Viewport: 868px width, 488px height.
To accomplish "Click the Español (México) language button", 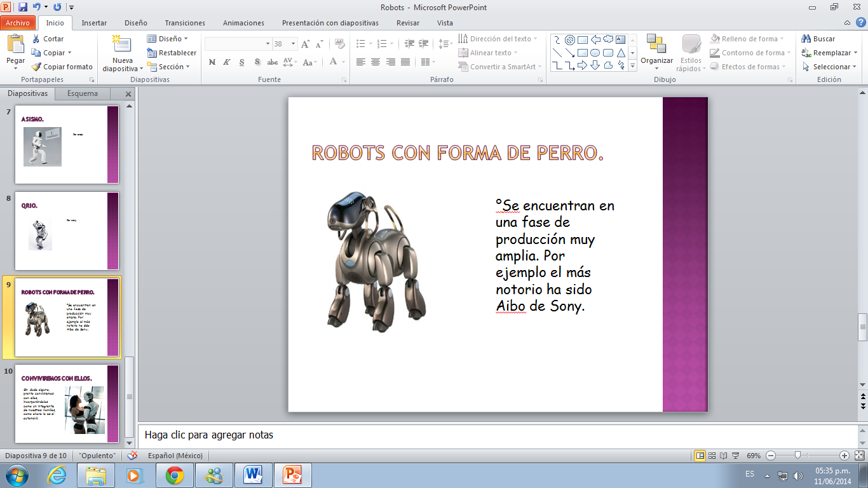I will point(175,456).
